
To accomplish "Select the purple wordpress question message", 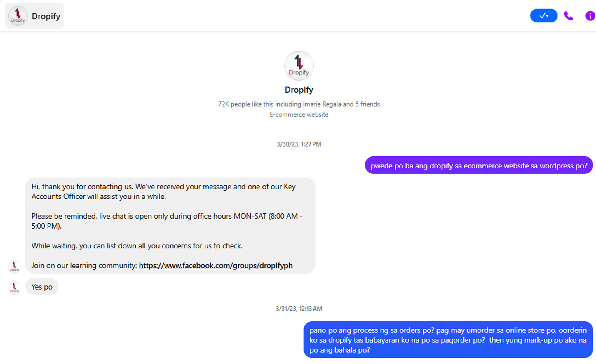I will (x=479, y=166).
